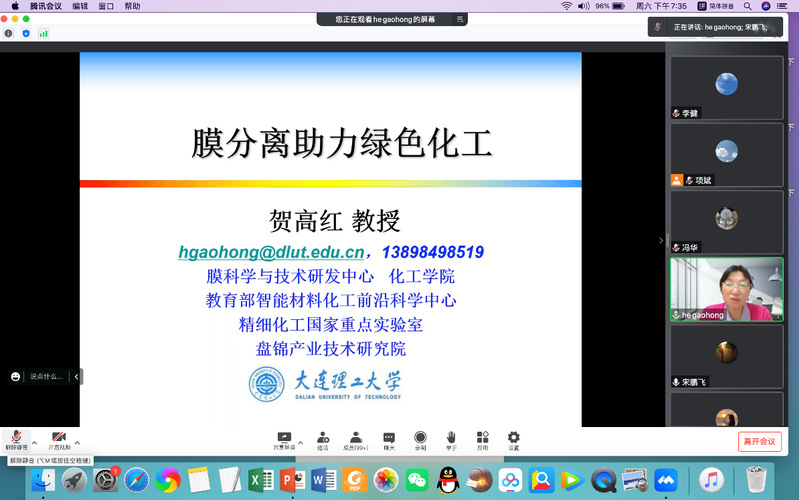Image resolution: width=799 pixels, height=500 pixels.
Task: Open the Invite participants icon
Action: click(x=323, y=439)
